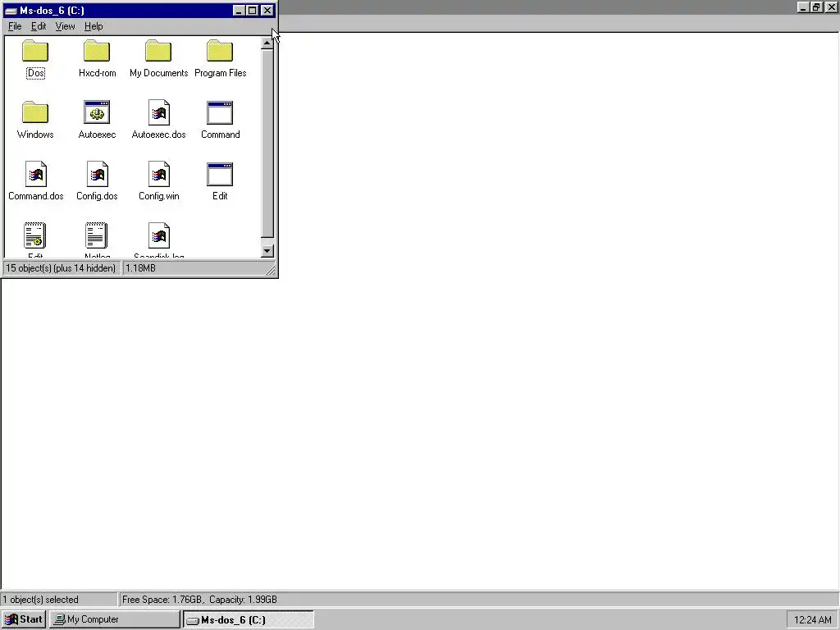Restore down the background maximized window
Viewport: 840px width, 630px height.
click(816, 7)
